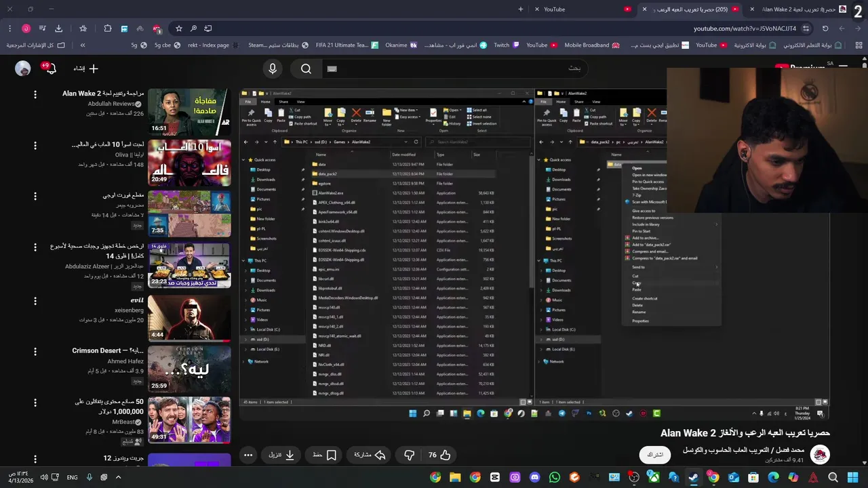The width and height of the screenshot is (868, 488).
Task: Open the on-screen keyboard in search box
Action: click(x=332, y=68)
